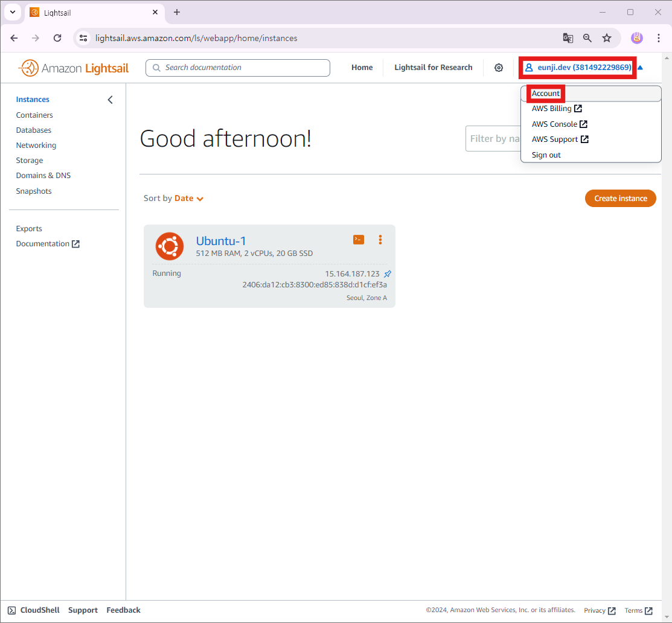This screenshot has height=623, width=672.
Task: Click the CloudShell icon in footer
Action: (x=12, y=610)
